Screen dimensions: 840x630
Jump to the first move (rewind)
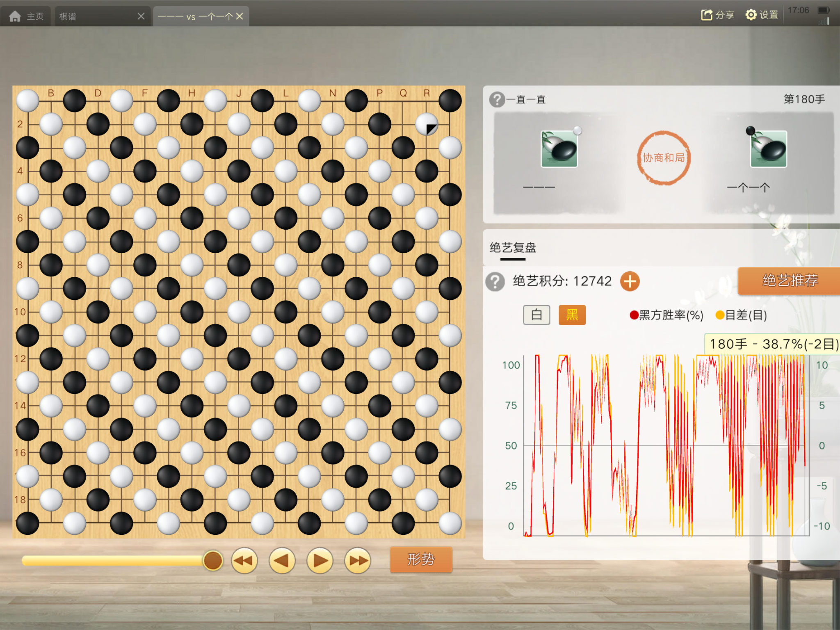[244, 560]
